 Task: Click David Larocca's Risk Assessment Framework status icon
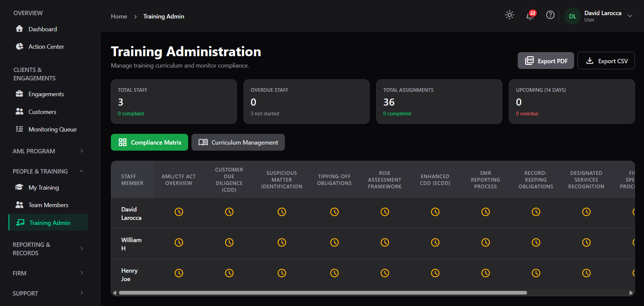point(385,212)
